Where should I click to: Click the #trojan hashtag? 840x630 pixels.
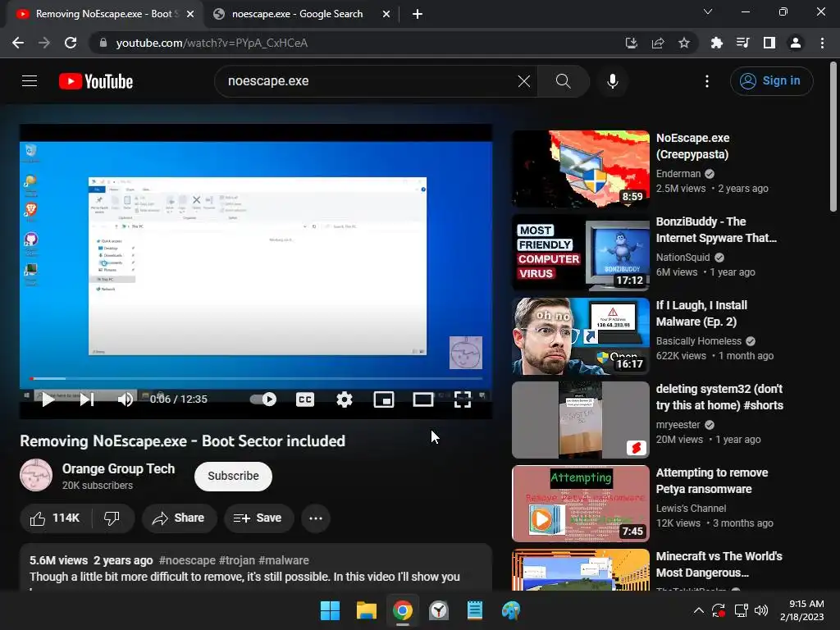tap(237, 560)
